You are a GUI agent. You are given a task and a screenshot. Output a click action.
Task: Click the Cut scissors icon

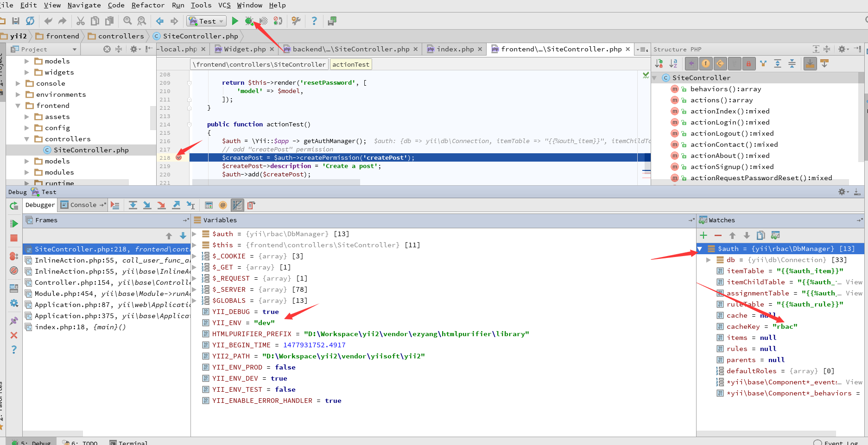[x=81, y=21]
